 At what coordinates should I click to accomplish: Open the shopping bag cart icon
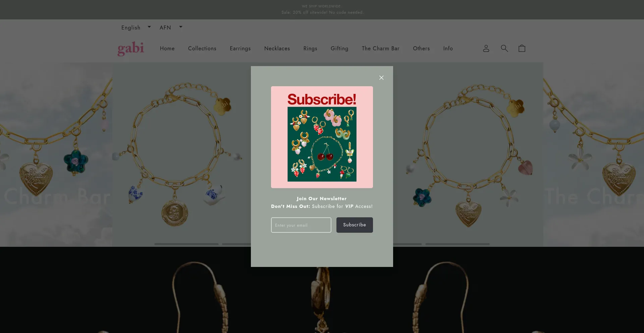click(x=522, y=48)
